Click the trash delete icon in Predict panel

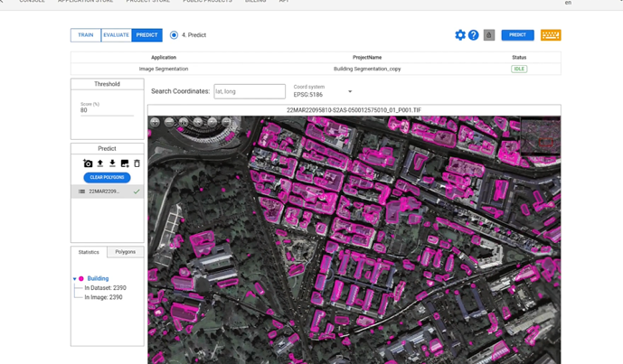pos(137,163)
